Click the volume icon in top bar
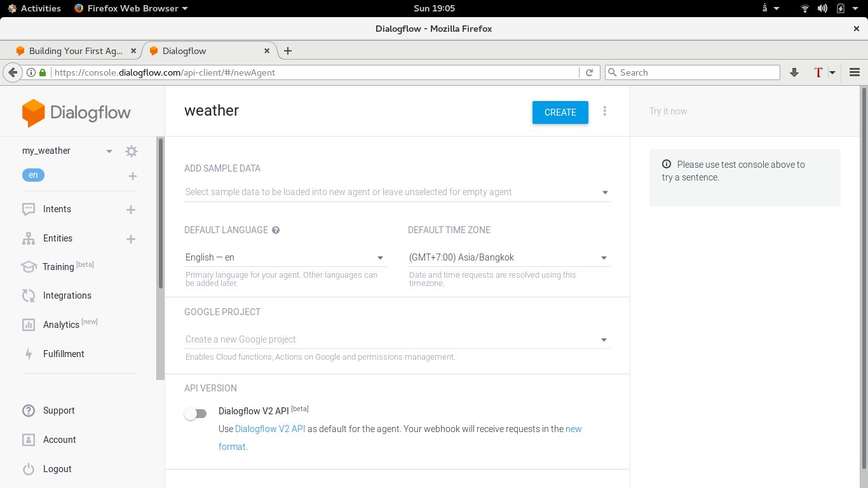 tap(822, 8)
